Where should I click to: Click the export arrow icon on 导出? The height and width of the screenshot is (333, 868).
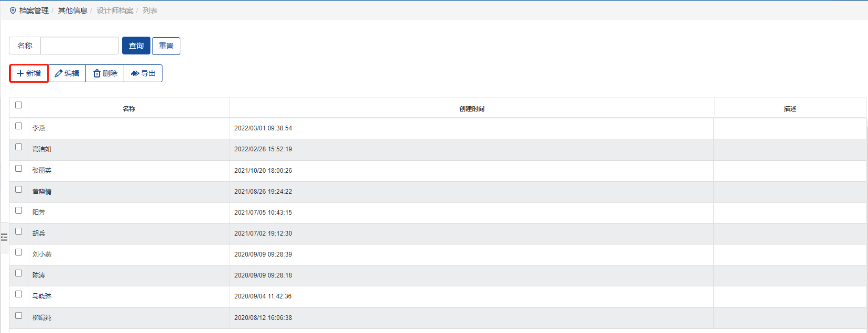[135, 73]
